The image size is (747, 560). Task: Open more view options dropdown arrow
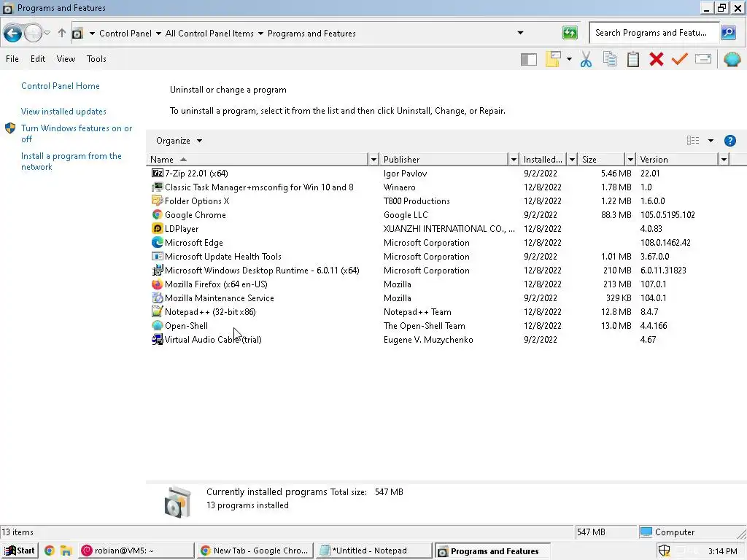pyautogui.click(x=711, y=141)
